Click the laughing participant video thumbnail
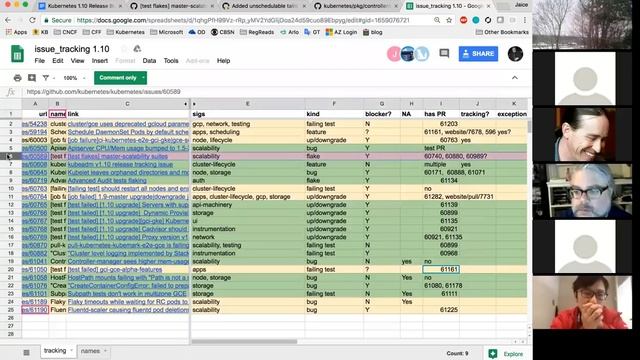 584,134
